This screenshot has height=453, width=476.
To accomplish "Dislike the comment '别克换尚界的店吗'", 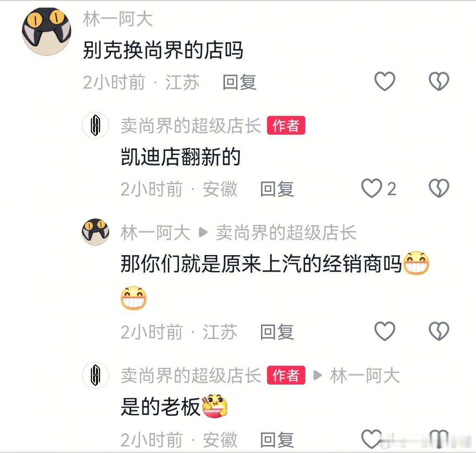I will tap(439, 81).
